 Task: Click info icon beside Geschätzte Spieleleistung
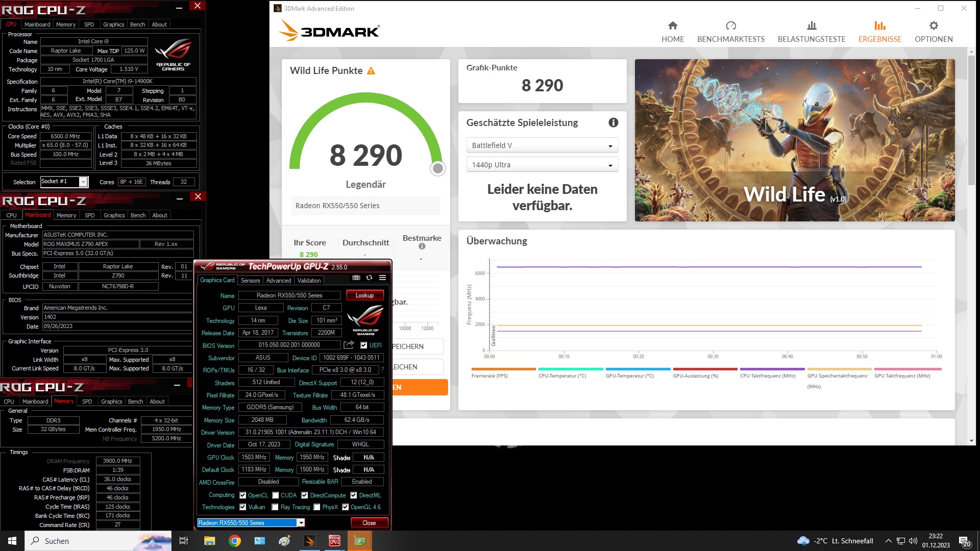[x=614, y=122]
